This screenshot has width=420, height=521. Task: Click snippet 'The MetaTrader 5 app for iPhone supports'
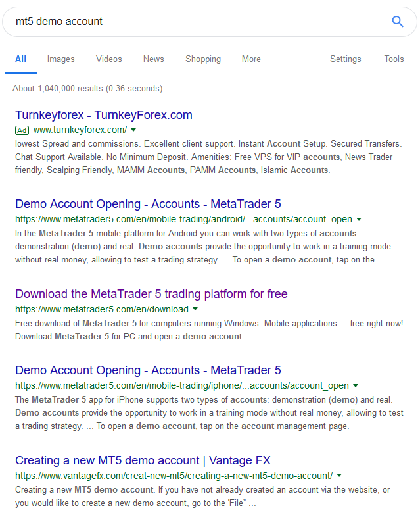point(209,413)
